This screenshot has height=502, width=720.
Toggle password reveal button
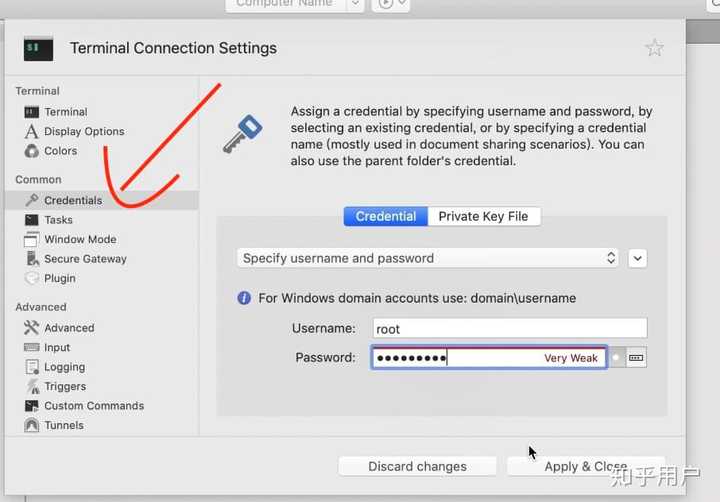pyautogui.click(x=616, y=358)
